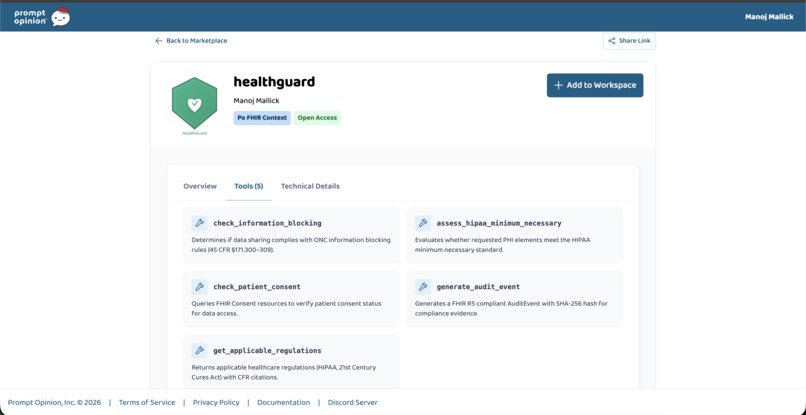This screenshot has height=415, width=806.
Task: Click the wrench icon beside check_information_blocking
Action: (x=199, y=223)
